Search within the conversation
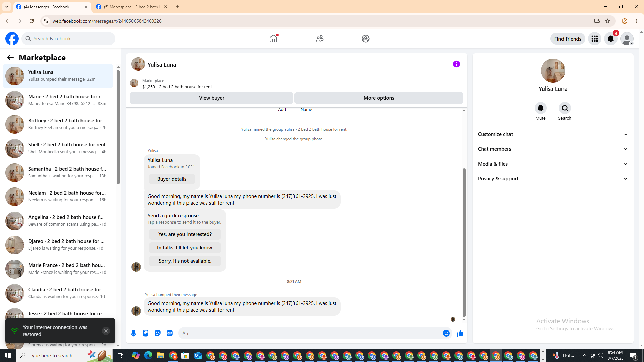644x362 pixels. (565, 108)
